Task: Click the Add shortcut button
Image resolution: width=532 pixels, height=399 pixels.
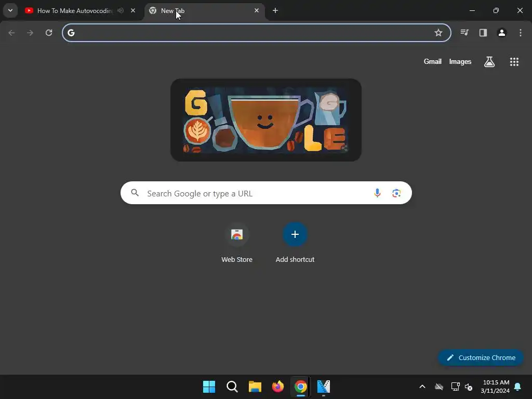Action: (295, 243)
